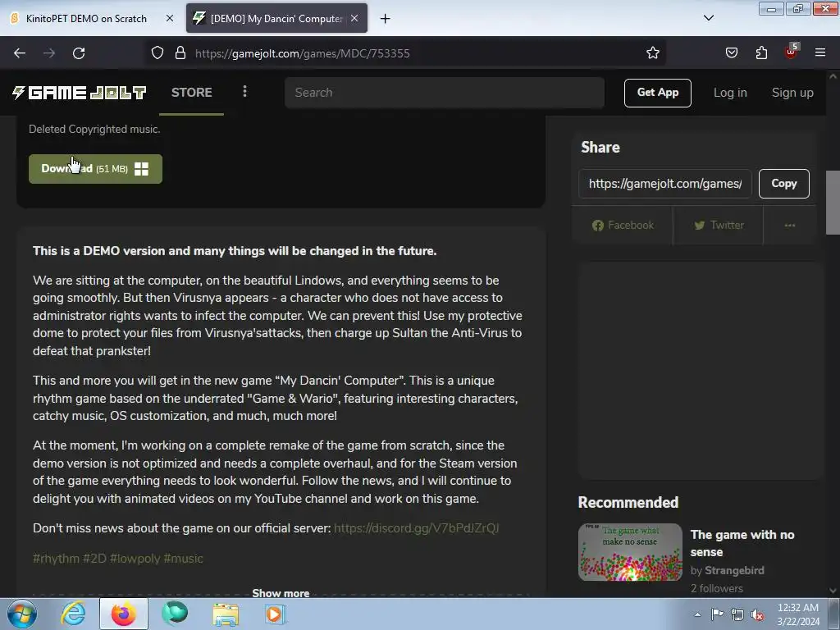Viewport: 840px width, 630px height.
Task: Open the STORE navigation item
Action: click(x=191, y=93)
